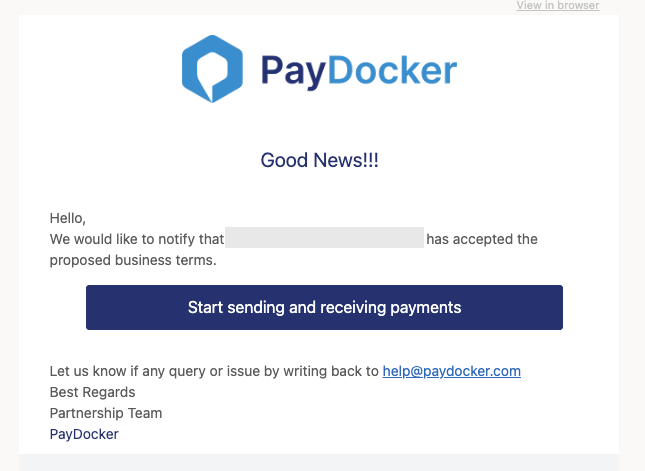Screen dimensions: 645x471
Task: Click the redacted gray name box
Action: click(x=325, y=237)
